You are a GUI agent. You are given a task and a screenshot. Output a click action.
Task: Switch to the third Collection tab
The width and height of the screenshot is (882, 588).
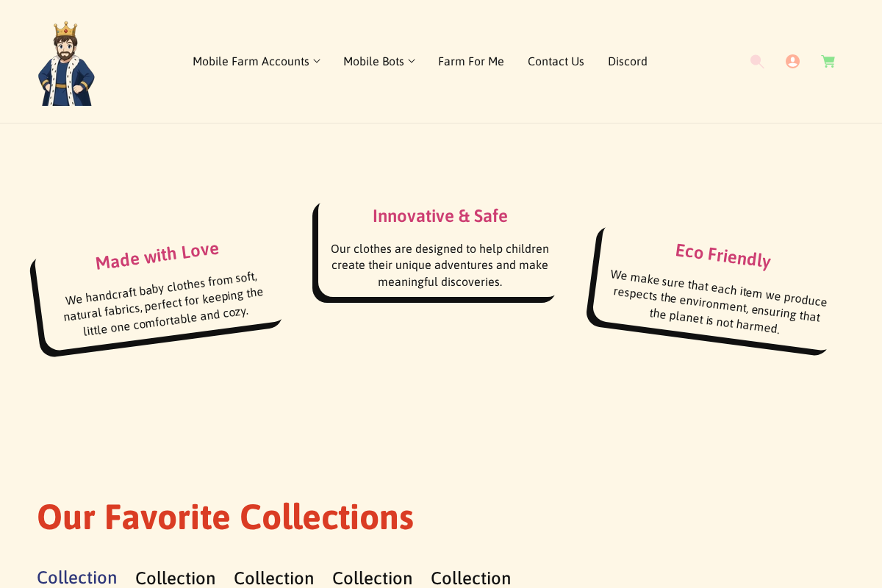coord(273,578)
